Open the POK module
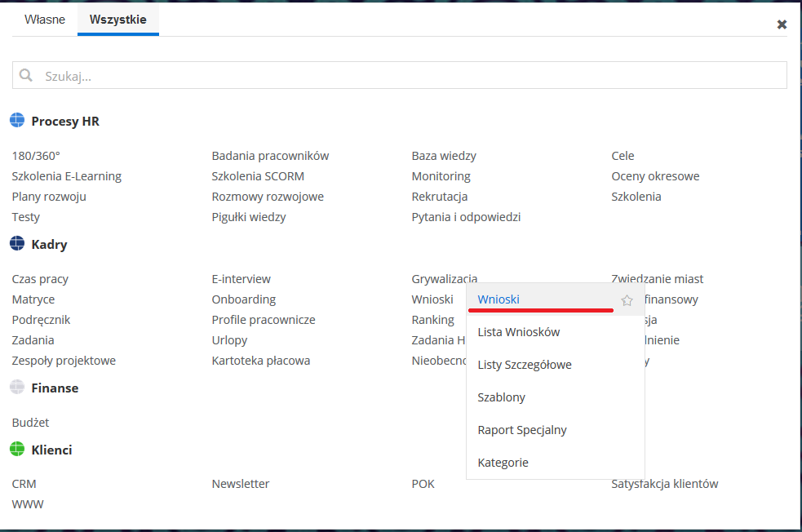 [x=423, y=485]
